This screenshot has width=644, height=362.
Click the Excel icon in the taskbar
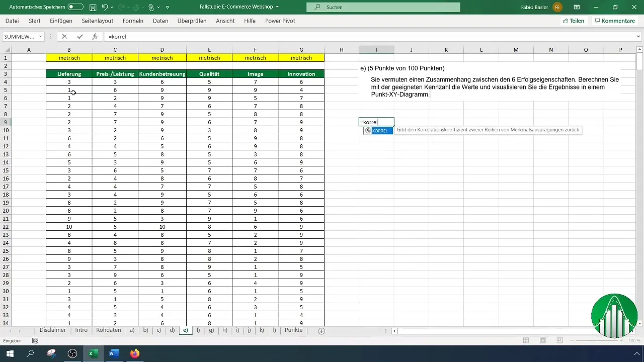point(93,354)
